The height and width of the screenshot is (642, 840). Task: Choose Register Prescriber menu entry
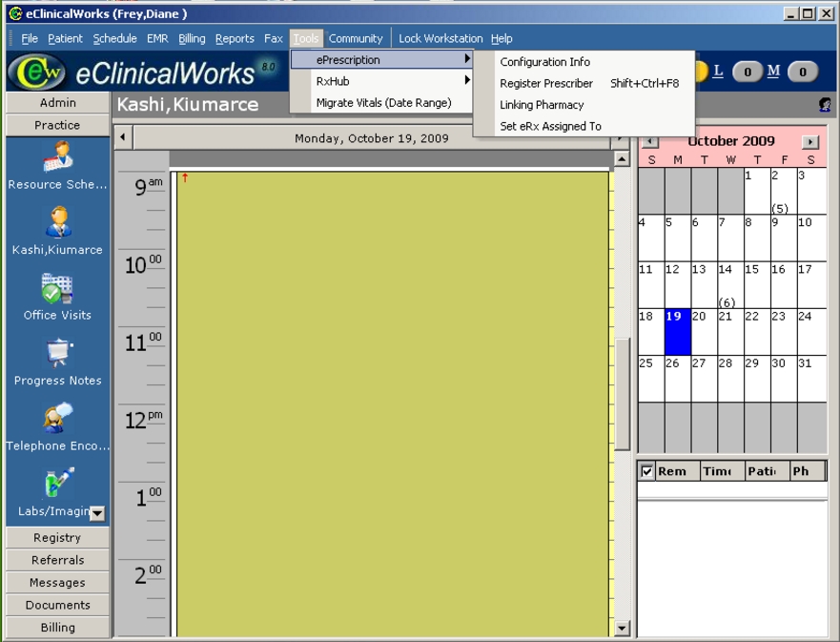584,83
